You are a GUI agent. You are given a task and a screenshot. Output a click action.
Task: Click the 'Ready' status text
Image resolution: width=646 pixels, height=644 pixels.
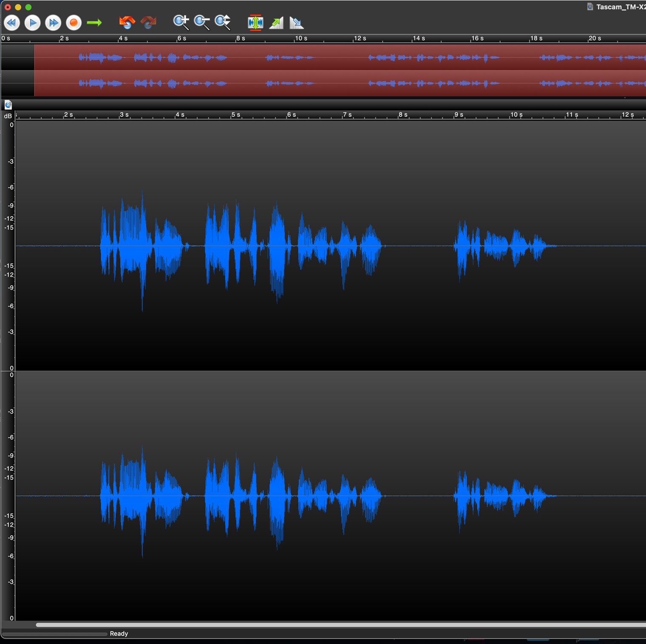tap(119, 633)
